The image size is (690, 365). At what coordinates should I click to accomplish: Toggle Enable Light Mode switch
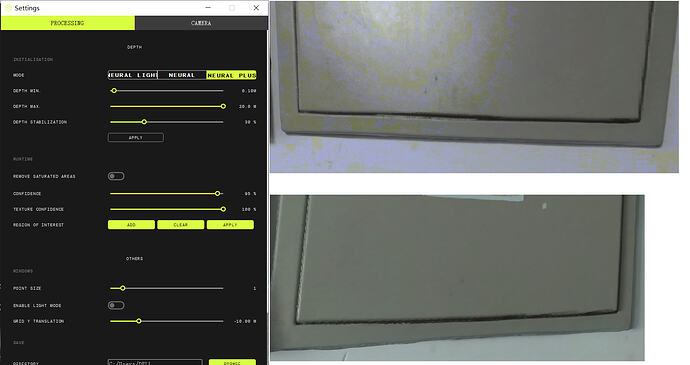[x=116, y=305]
